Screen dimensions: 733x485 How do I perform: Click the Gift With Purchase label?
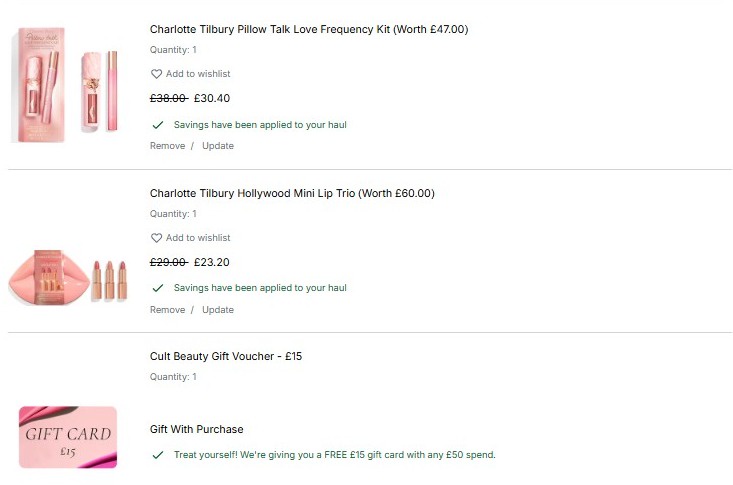coord(197,430)
